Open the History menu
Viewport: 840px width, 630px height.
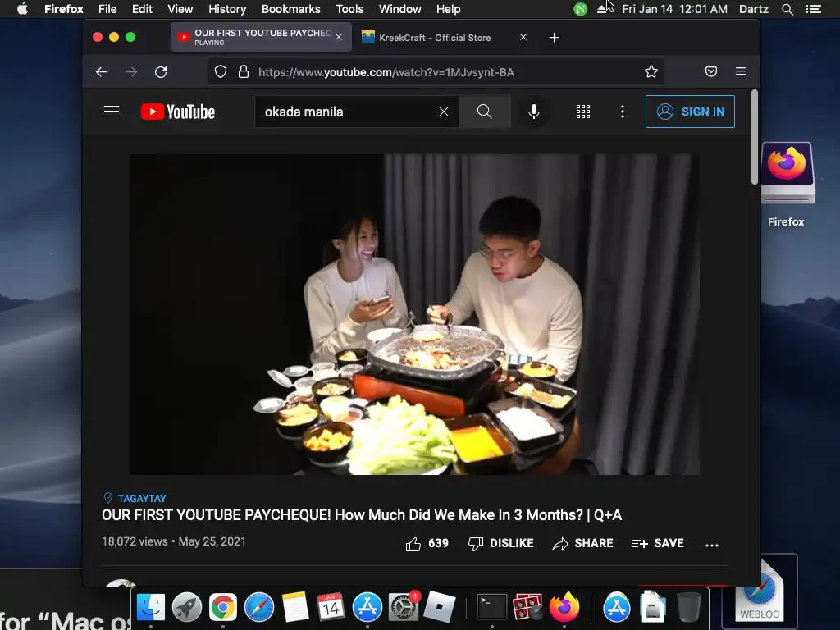227,9
